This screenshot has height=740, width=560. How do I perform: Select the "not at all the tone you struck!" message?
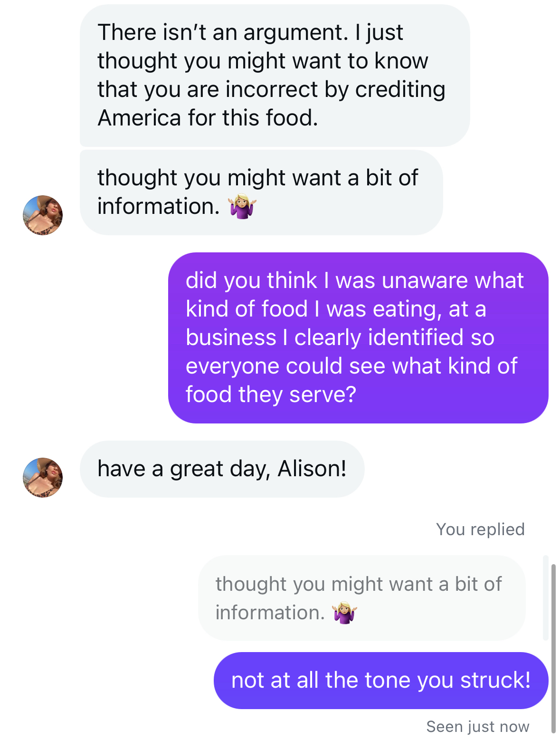pyautogui.click(x=380, y=680)
